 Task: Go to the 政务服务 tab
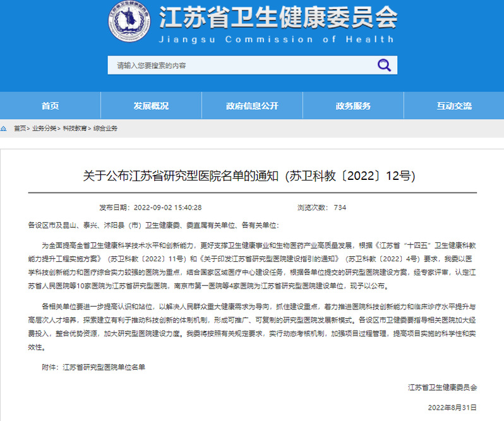pos(353,105)
